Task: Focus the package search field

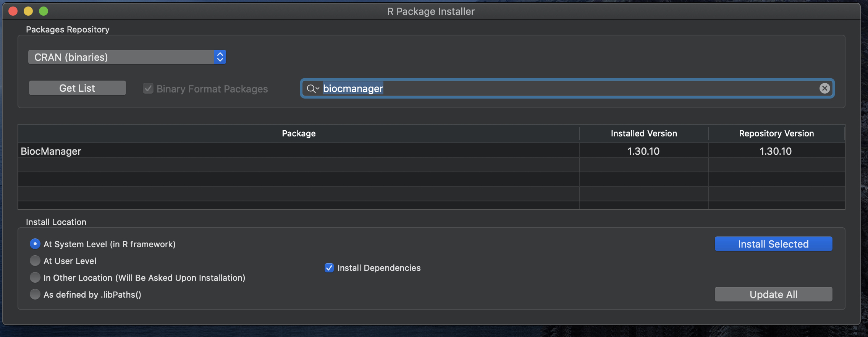Action: pos(565,89)
